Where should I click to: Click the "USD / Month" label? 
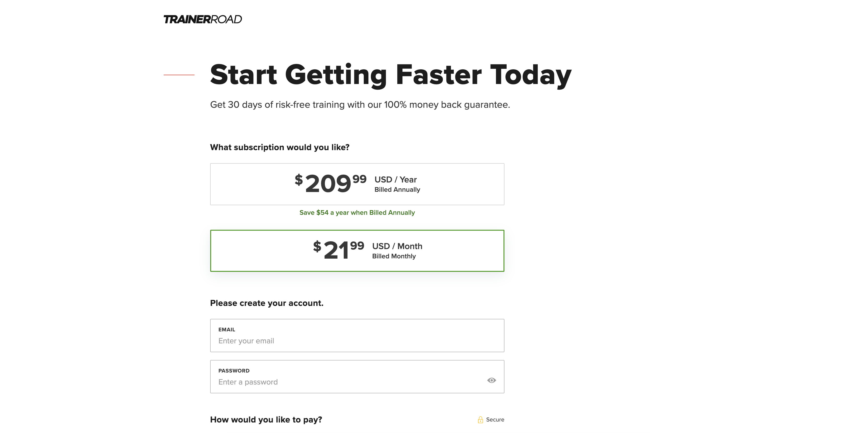397,246
